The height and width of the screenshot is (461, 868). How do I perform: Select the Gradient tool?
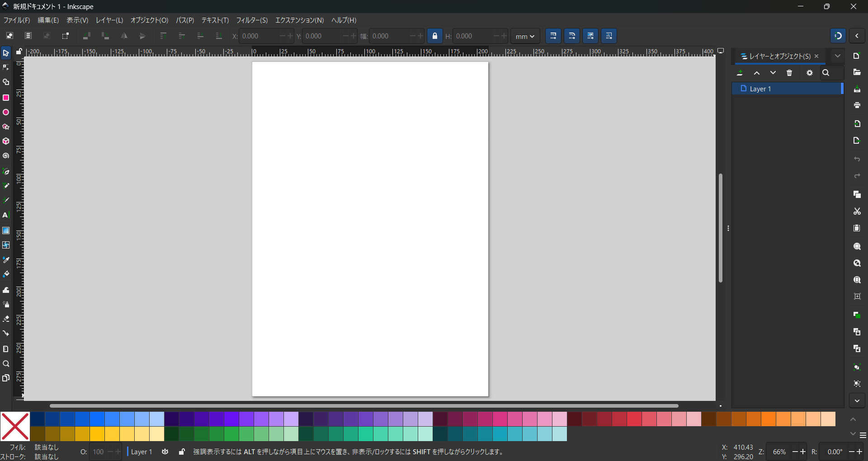pyautogui.click(x=6, y=230)
